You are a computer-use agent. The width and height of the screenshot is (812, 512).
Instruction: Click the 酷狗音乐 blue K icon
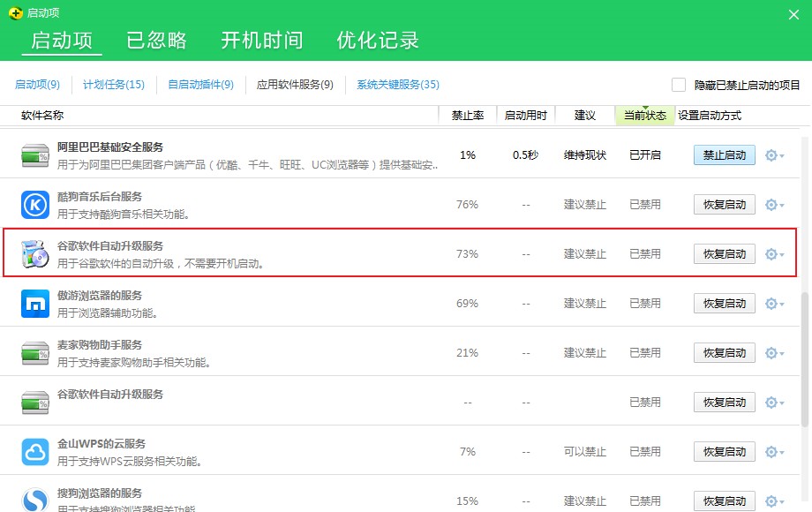pos(35,205)
